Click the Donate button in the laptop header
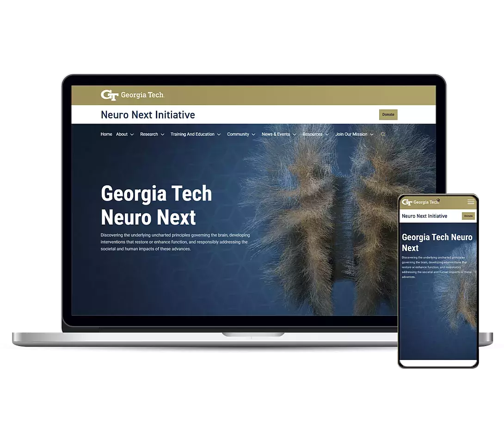The image size is (504, 438). click(388, 115)
